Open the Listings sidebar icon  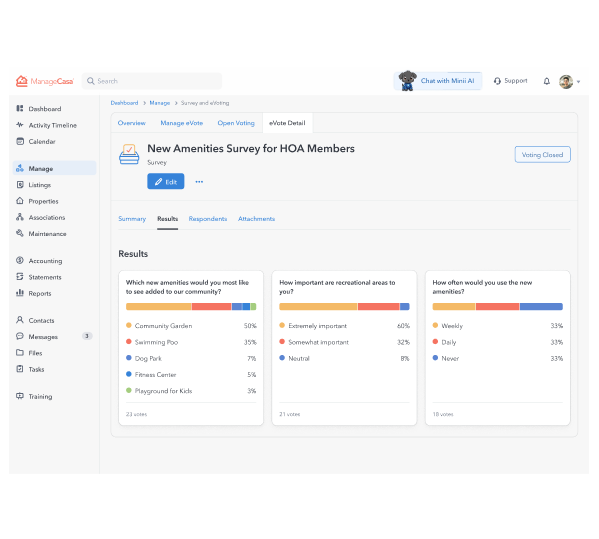[x=20, y=185]
